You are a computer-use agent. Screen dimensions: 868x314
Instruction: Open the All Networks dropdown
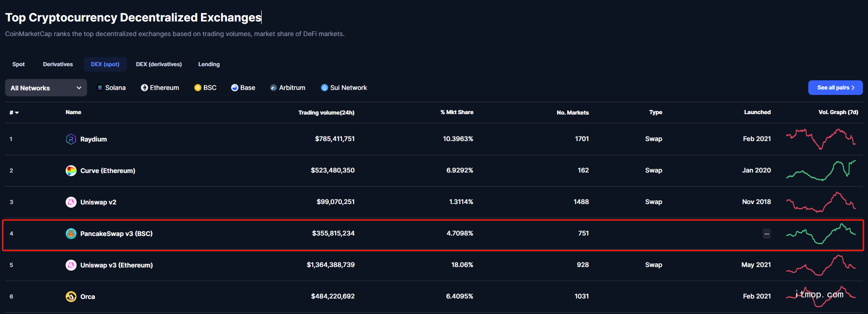[46, 88]
